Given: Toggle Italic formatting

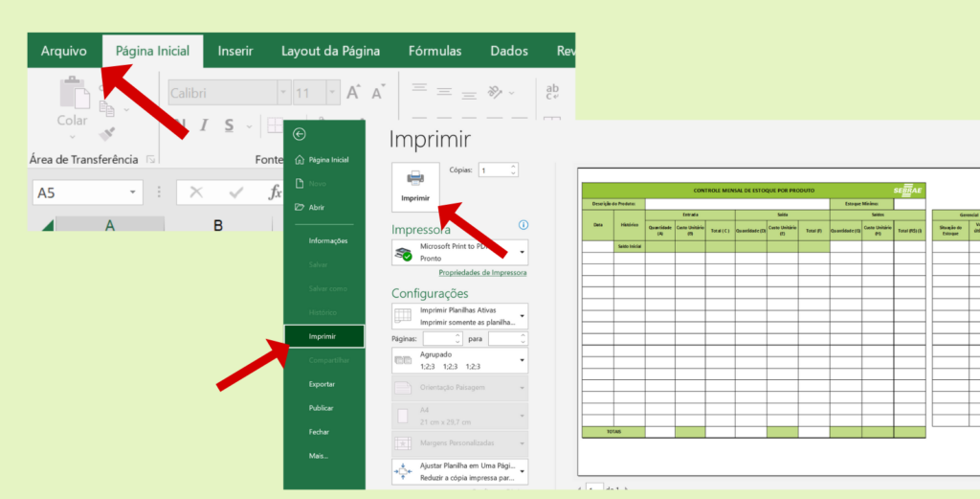Looking at the screenshot, I should click(204, 125).
